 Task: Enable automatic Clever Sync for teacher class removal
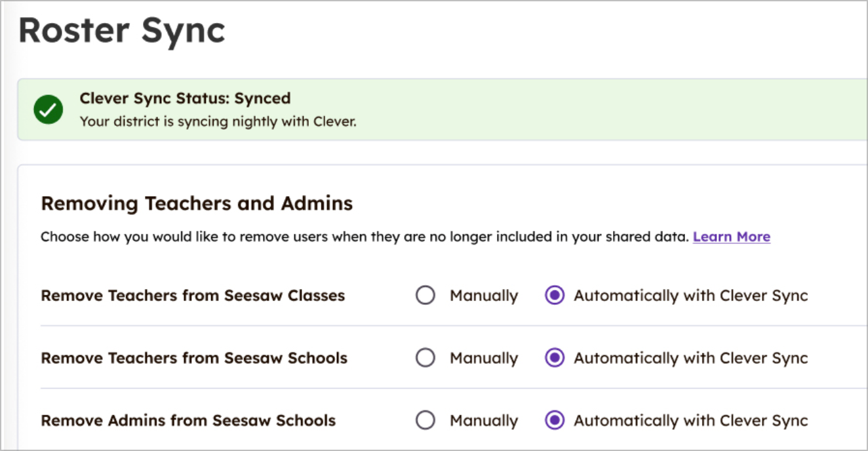(x=554, y=295)
